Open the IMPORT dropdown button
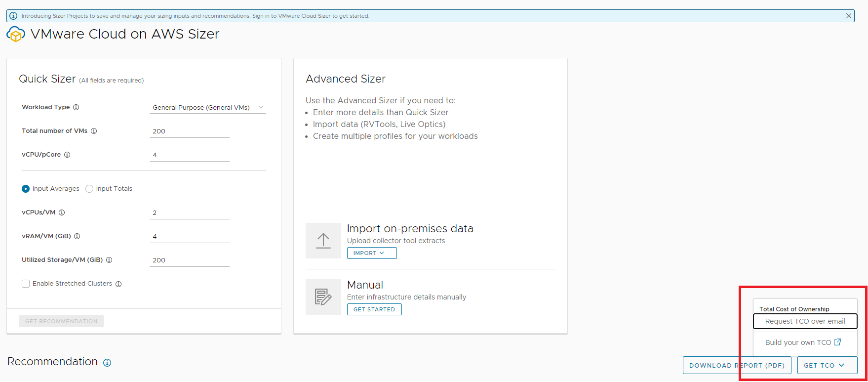This screenshot has width=868, height=382. (372, 253)
